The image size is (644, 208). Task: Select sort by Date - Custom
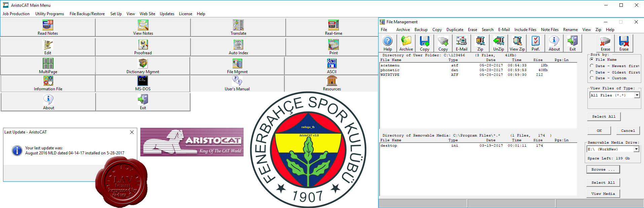pos(592,78)
